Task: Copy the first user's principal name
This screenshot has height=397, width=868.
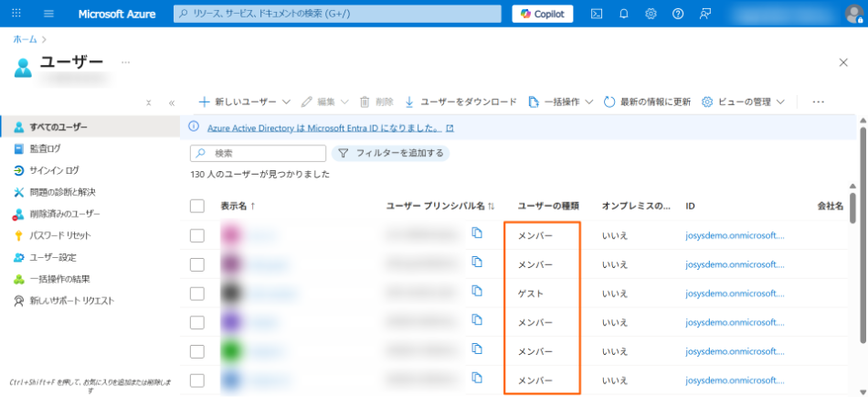Action: (476, 234)
